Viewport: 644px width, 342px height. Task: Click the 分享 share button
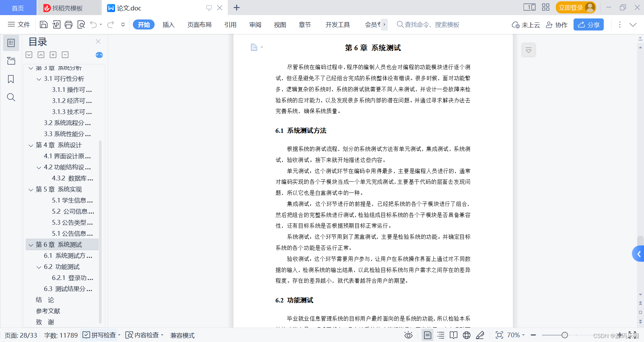click(588, 24)
